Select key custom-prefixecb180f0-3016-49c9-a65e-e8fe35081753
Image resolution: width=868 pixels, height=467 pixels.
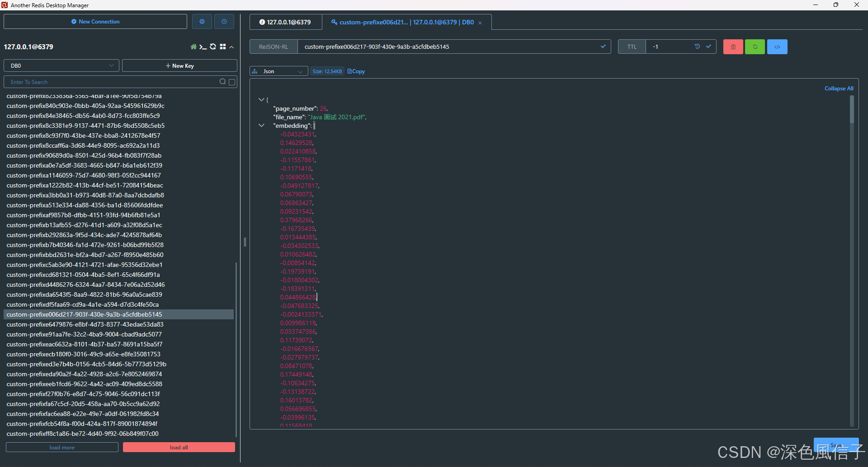tap(84, 354)
